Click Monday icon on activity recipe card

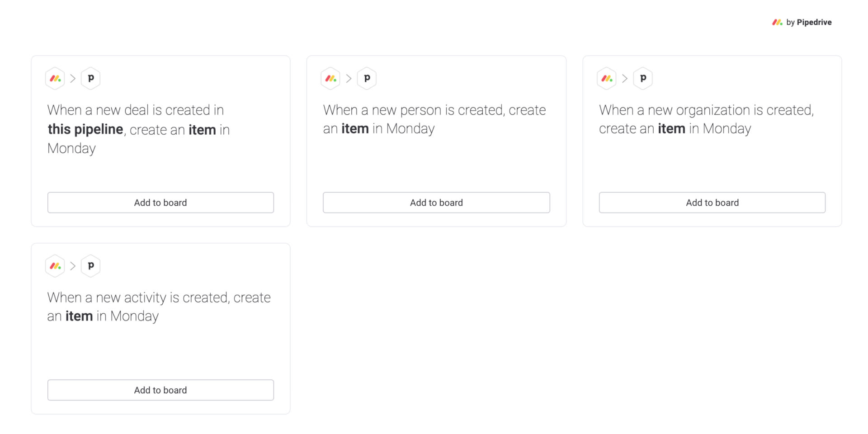(55, 266)
